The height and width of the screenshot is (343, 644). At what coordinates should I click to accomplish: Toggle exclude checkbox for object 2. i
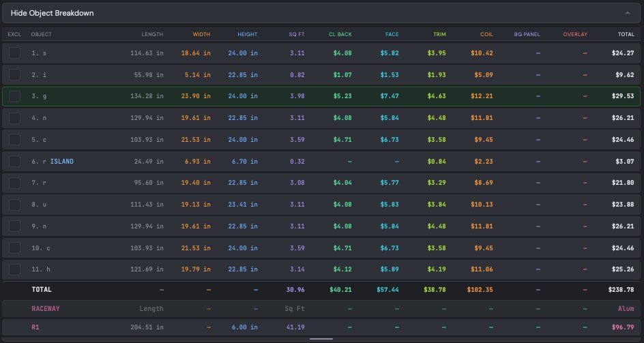pyautogui.click(x=14, y=74)
